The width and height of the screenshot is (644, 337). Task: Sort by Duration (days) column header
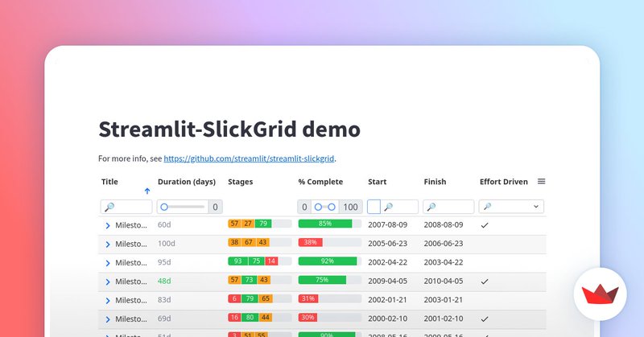pyautogui.click(x=187, y=182)
